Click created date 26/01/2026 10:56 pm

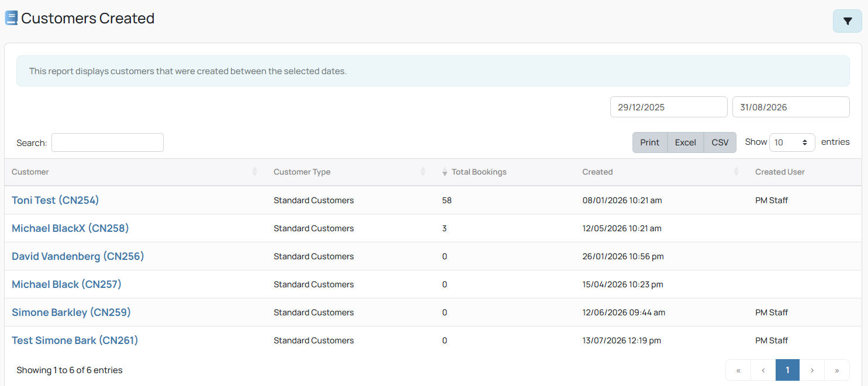[623, 256]
